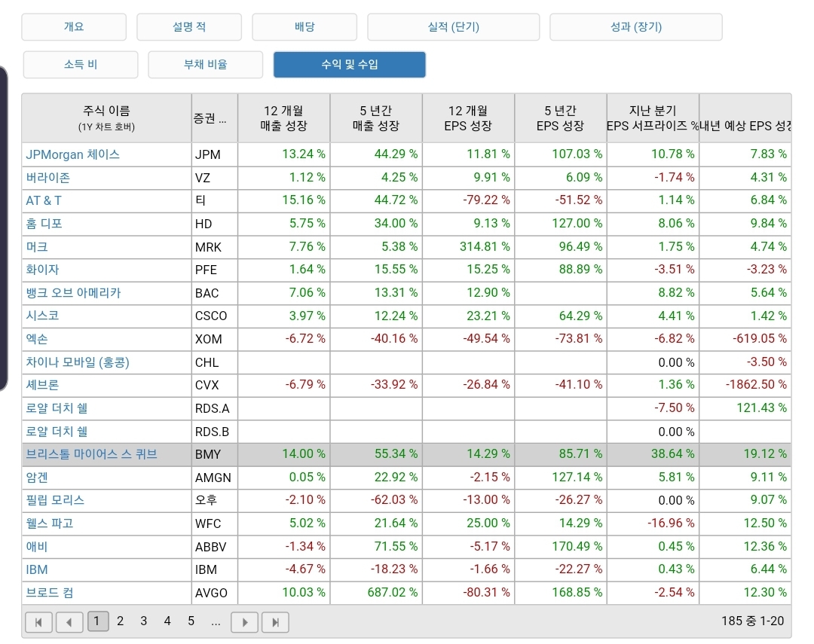Viewport: 814px width, 644px height.
Task: Jump to last page icon
Action: (275, 621)
